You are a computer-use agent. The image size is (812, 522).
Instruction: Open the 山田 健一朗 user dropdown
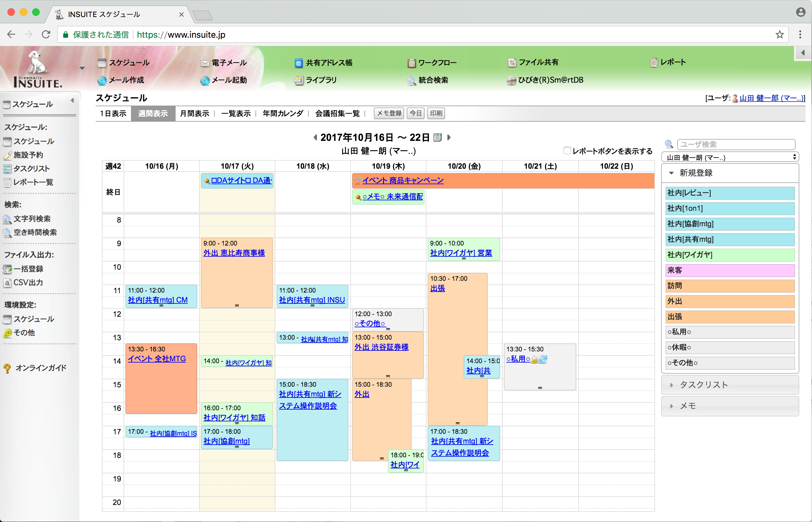(730, 157)
